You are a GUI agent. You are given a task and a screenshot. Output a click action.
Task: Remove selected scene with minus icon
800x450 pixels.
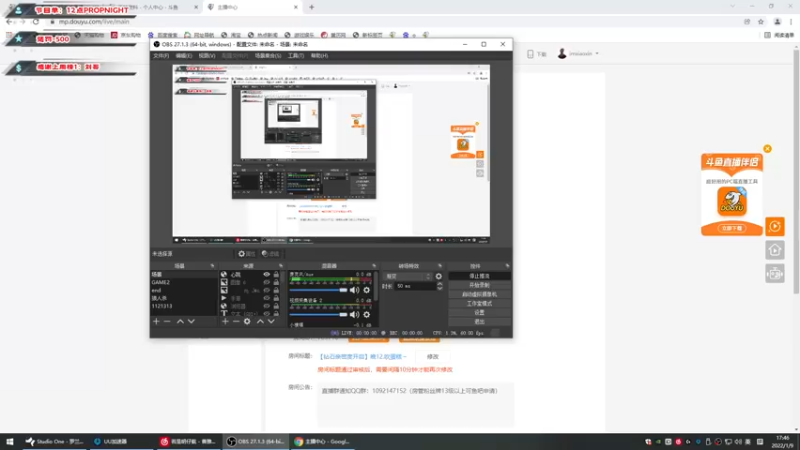[167, 321]
